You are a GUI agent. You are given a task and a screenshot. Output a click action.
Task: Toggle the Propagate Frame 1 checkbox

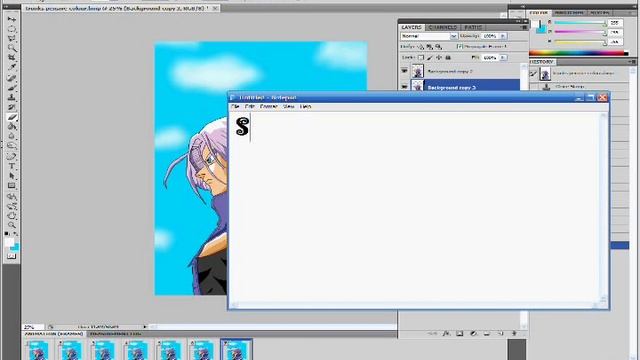(460, 47)
